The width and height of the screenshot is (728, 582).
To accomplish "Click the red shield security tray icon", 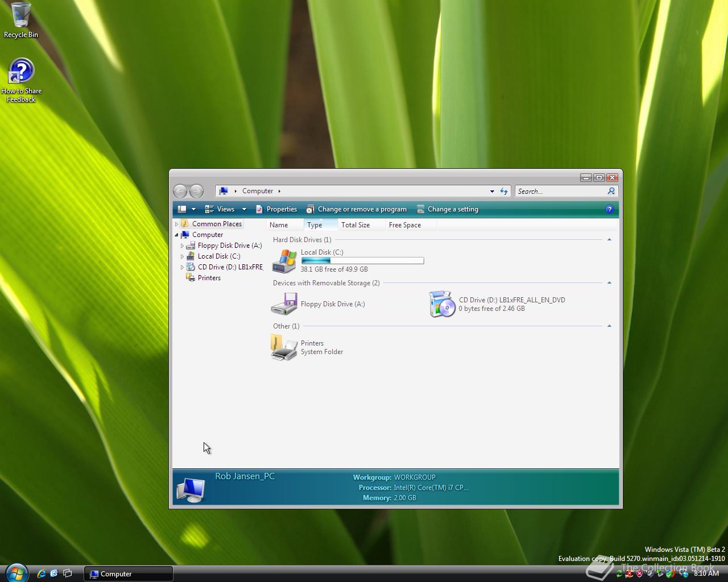I will [640, 573].
